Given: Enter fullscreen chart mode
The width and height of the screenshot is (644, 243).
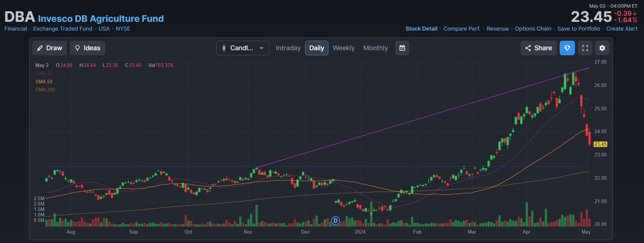Looking at the screenshot, I should pos(585,48).
